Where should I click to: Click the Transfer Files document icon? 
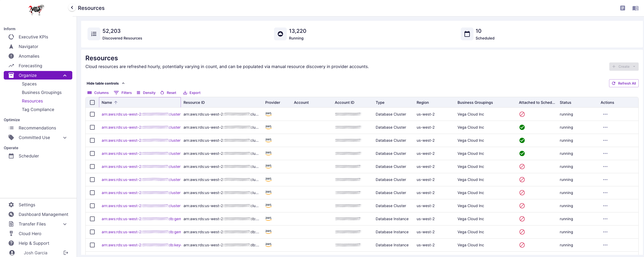[11, 224]
